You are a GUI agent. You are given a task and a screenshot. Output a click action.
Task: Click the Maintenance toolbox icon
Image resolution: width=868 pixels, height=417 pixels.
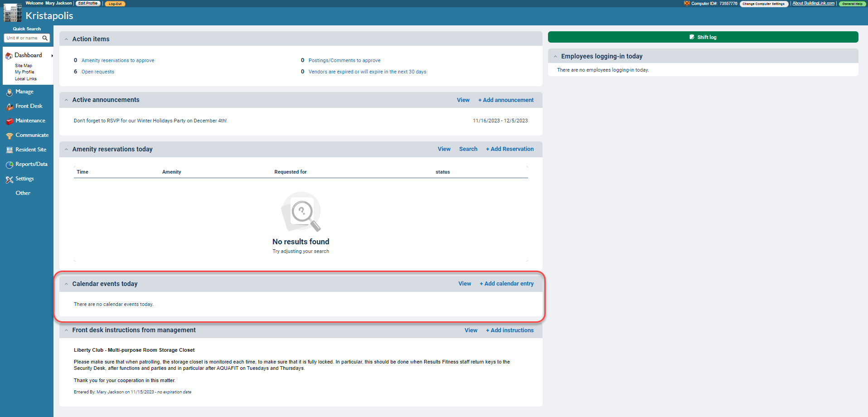click(10, 121)
